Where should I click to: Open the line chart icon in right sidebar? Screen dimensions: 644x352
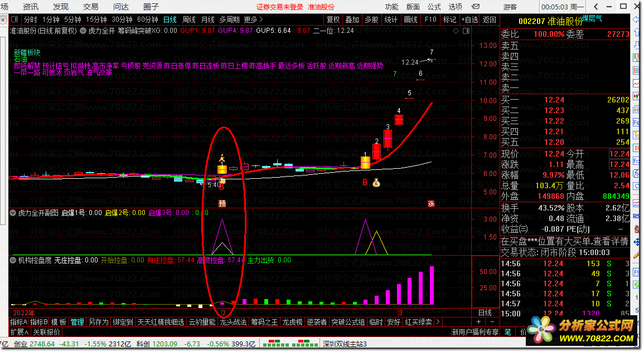point(637,84)
